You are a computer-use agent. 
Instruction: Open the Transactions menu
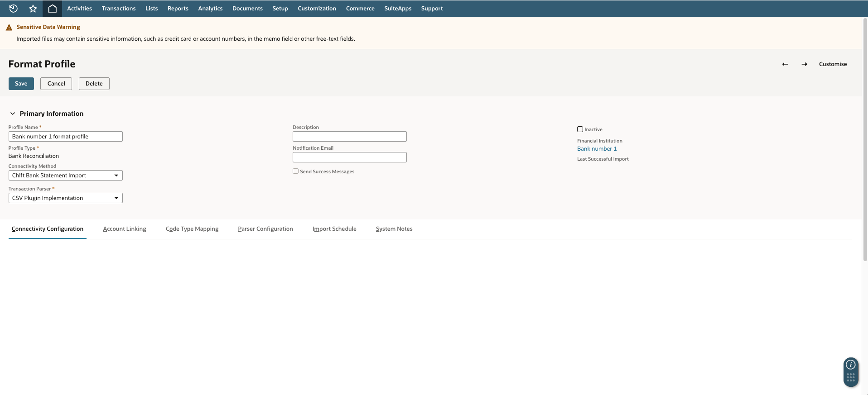click(x=119, y=8)
